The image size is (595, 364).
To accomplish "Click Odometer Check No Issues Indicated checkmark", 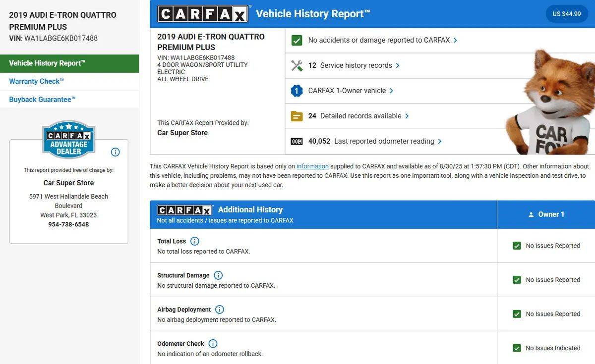I will point(517,348).
